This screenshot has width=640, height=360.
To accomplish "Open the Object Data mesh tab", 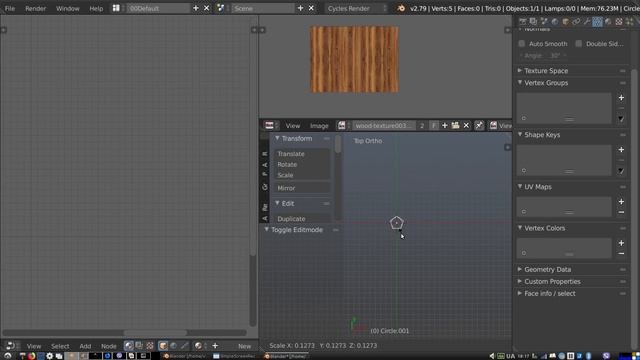I will [597, 22].
